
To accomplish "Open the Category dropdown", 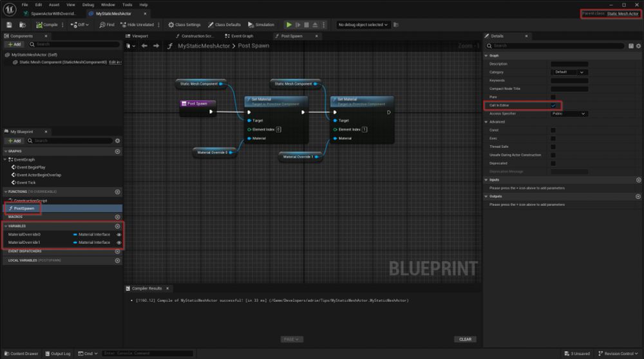I will pyautogui.click(x=569, y=72).
